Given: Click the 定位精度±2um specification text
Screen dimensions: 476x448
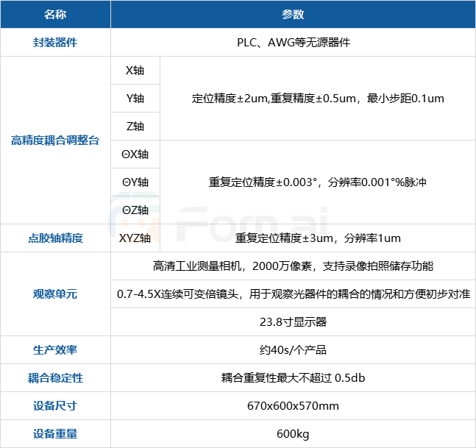Looking at the screenshot, I should [x=317, y=98].
